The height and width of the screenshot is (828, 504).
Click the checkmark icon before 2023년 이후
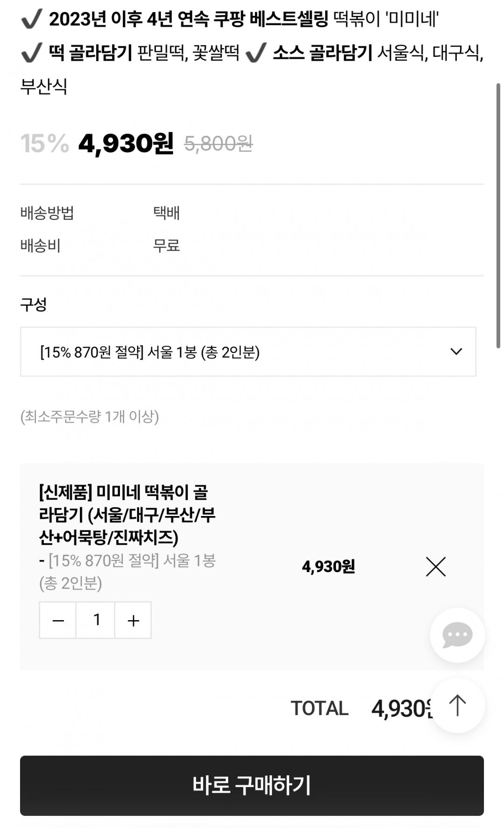31,19
